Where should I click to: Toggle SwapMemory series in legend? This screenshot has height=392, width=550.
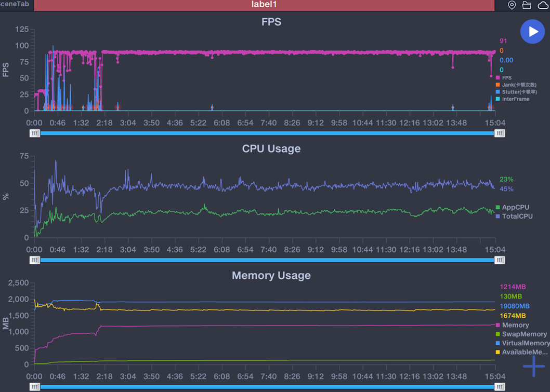point(521,334)
